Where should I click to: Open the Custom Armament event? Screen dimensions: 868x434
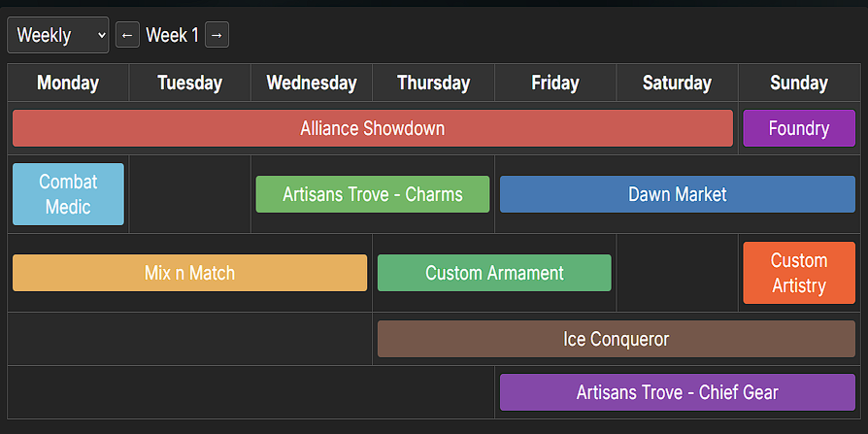(494, 273)
